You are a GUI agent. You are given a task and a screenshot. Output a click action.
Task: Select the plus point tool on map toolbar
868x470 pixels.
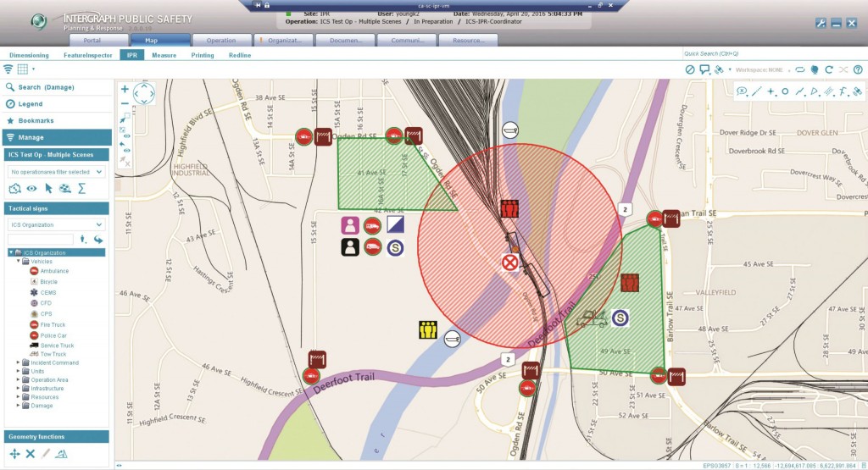click(x=771, y=91)
